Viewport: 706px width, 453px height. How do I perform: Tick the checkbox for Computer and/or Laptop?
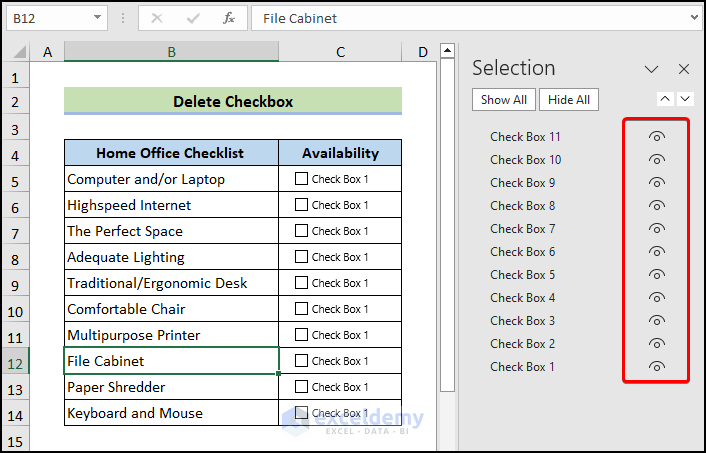[x=302, y=179]
